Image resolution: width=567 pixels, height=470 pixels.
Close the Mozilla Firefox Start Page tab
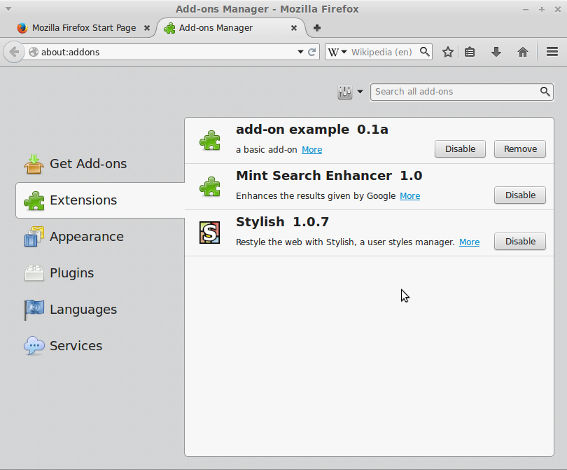click(147, 28)
